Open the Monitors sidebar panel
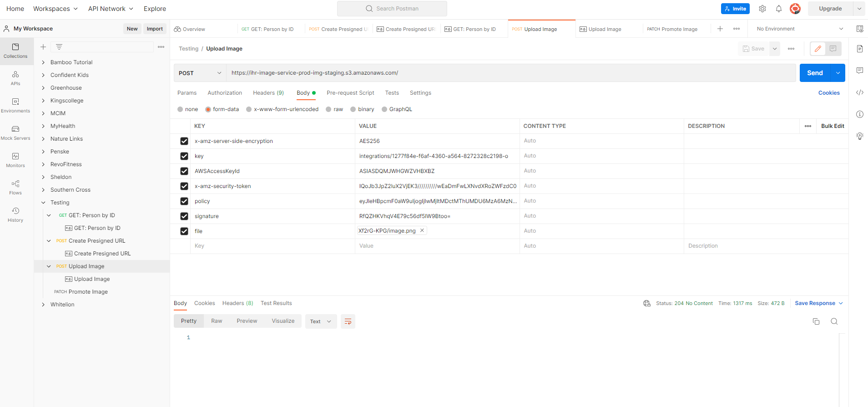 (15, 160)
